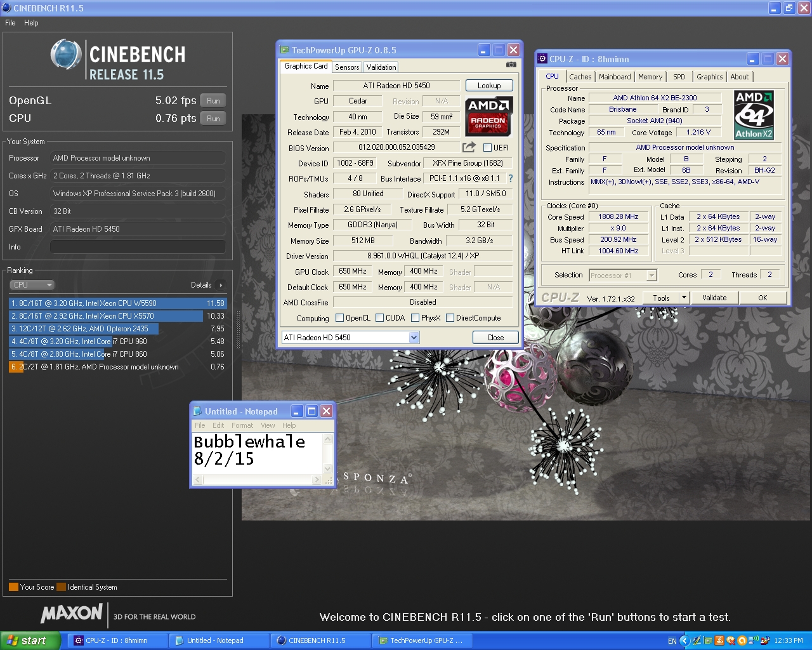812x650 pixels.
Task: Open the Tools dropdown arrow in CPU-Z
Action: coord(684,298)
